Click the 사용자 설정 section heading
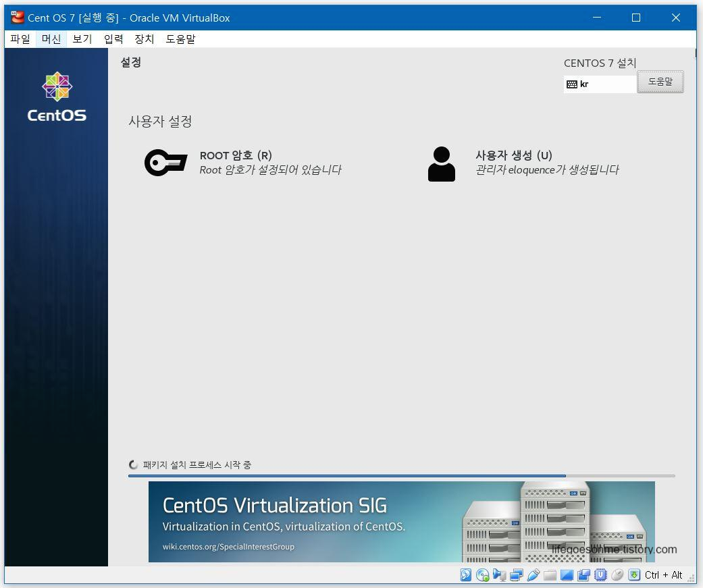The height and width of the screenshot is (588, 703). point(160,122)
